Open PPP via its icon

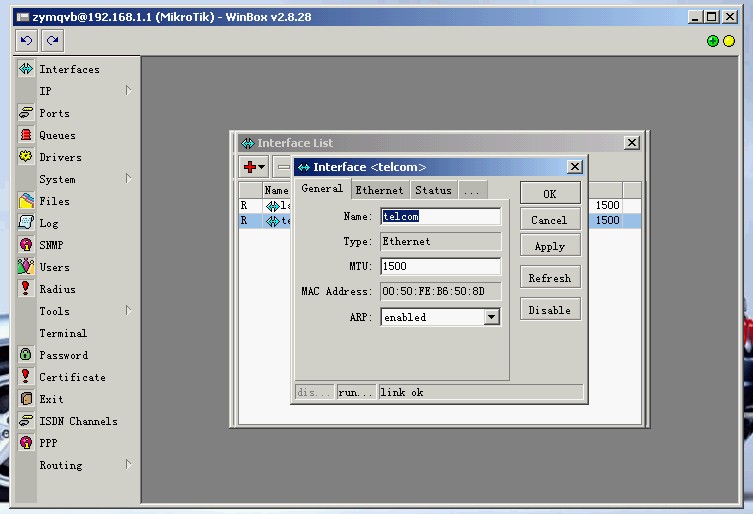coord(26,442)
